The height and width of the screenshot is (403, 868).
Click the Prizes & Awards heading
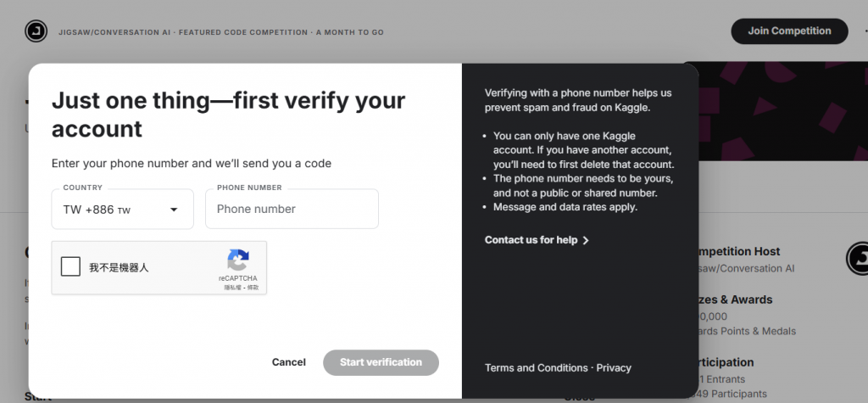(x=734, y=299)
